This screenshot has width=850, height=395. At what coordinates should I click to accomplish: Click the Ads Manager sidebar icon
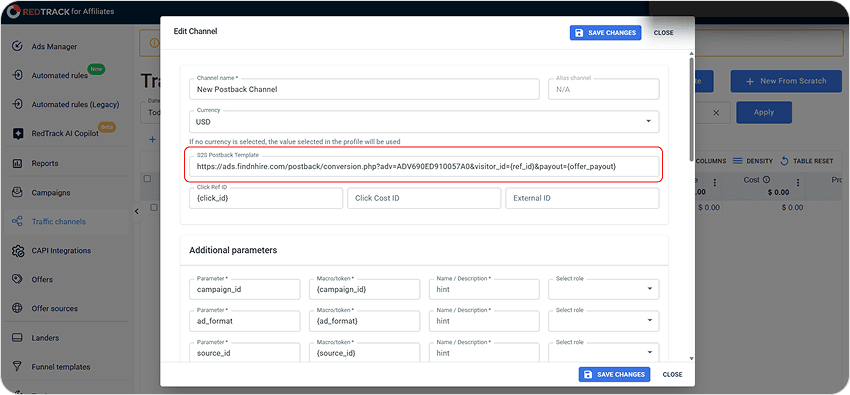tap(17, 46)
